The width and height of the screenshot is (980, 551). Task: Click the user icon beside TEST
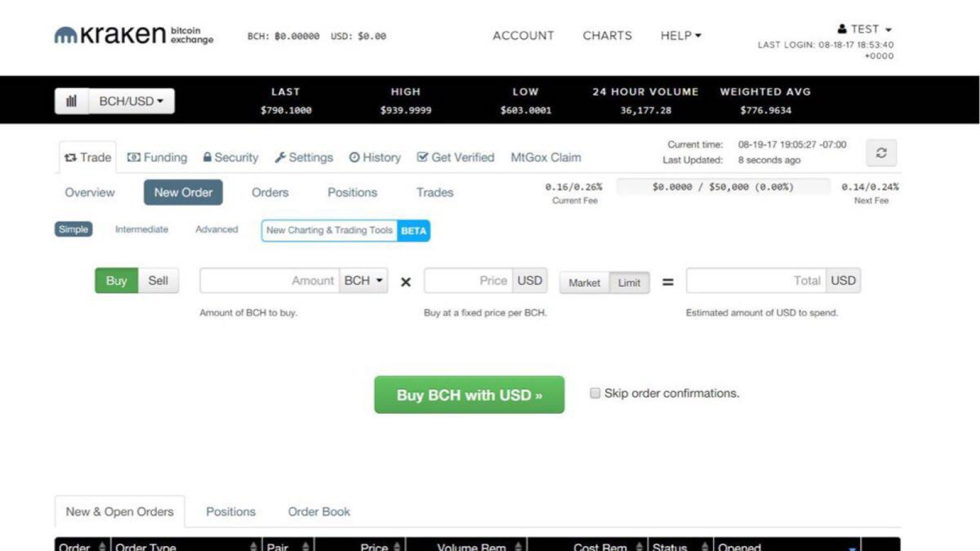842,29
